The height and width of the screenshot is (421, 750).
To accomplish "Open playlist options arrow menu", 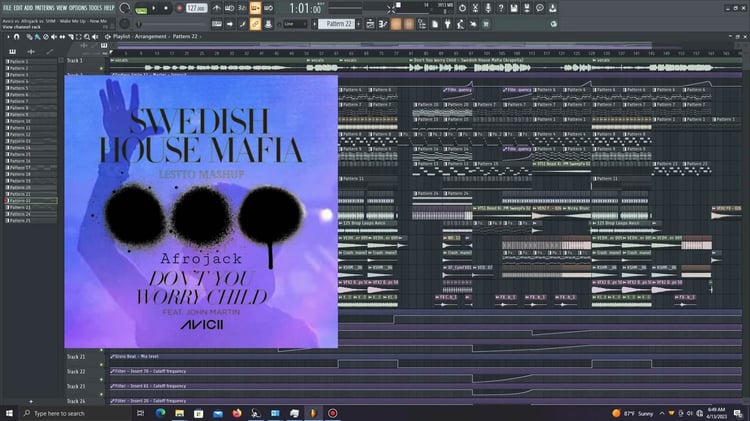I will pyautogui.click(x=8, y=36).
